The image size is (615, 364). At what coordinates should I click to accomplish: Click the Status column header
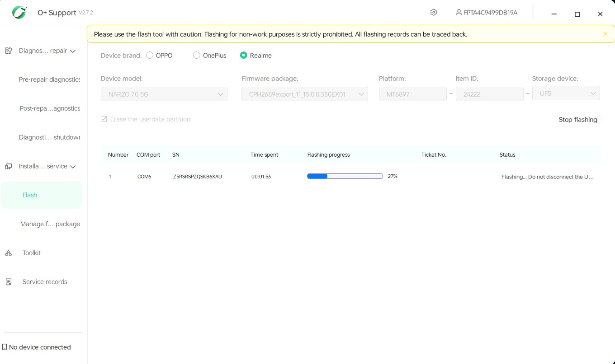click(507, 154)
